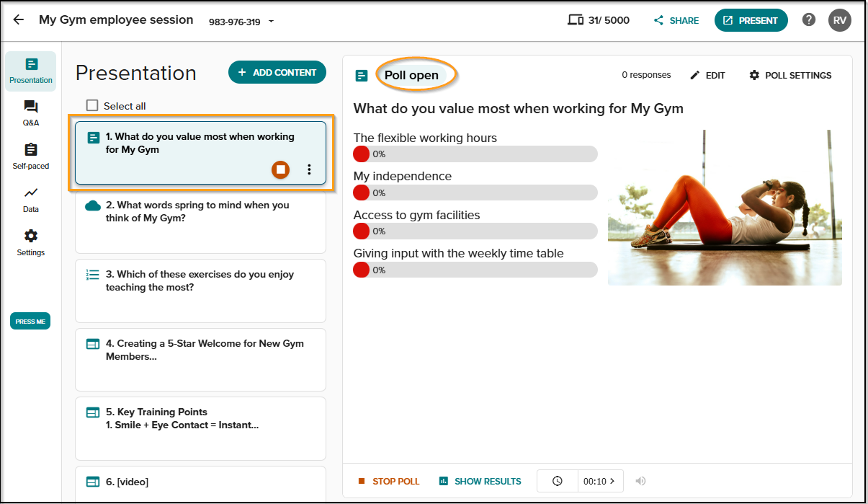Viewport: 868px width, 504px height.
Task: Click the list icon on slide 3
Action: (x=93, y=275)
